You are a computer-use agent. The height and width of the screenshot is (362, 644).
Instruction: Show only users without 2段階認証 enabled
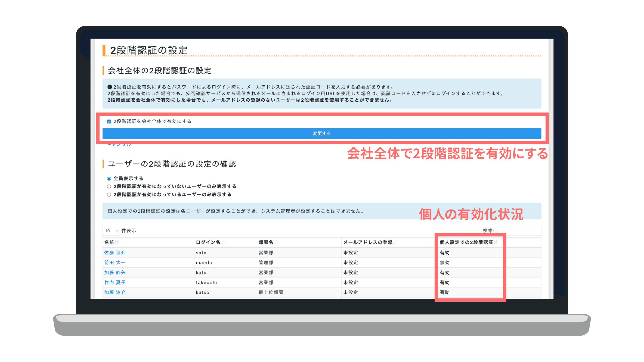coord(109,186)
